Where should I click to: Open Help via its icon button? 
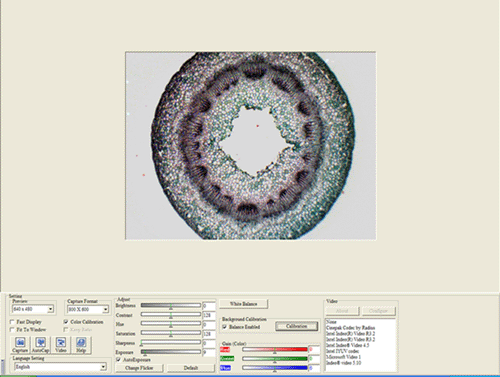(x=81, y=345)
